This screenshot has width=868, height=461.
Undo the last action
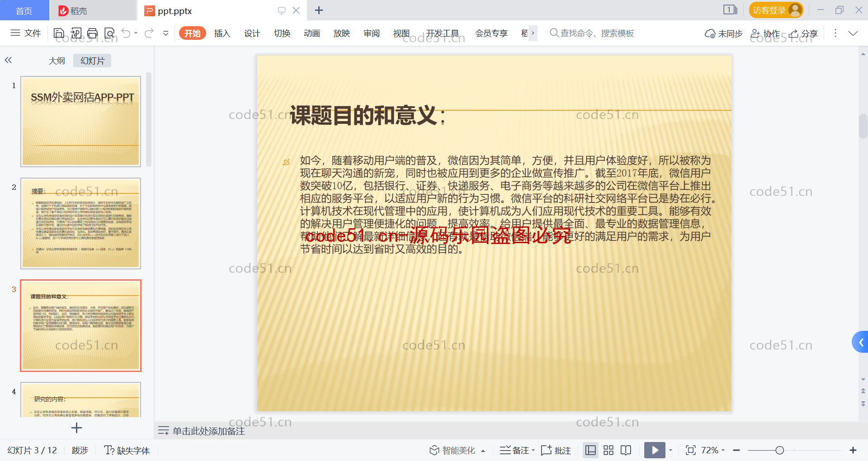[x=126, y=33]
